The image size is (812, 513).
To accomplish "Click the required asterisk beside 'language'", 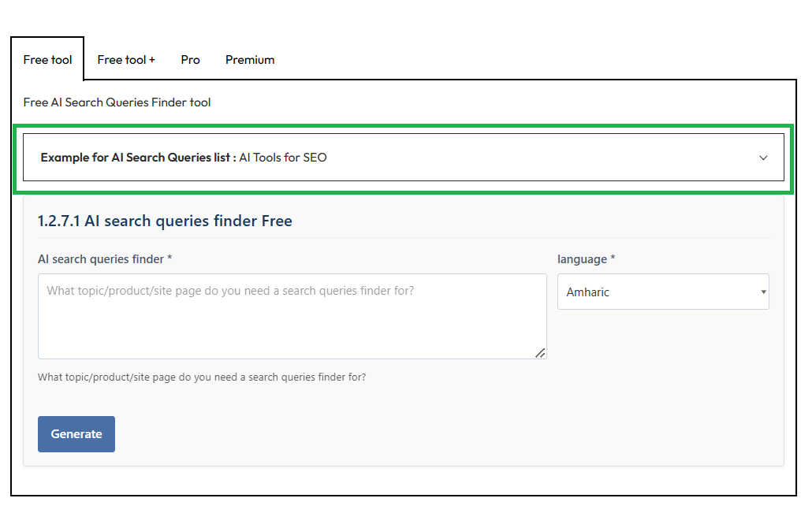I will click(613, 259).
